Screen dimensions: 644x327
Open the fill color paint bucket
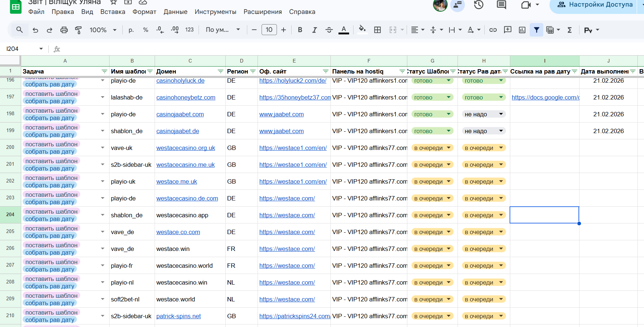pyautogui.click(x=362, y=29)
